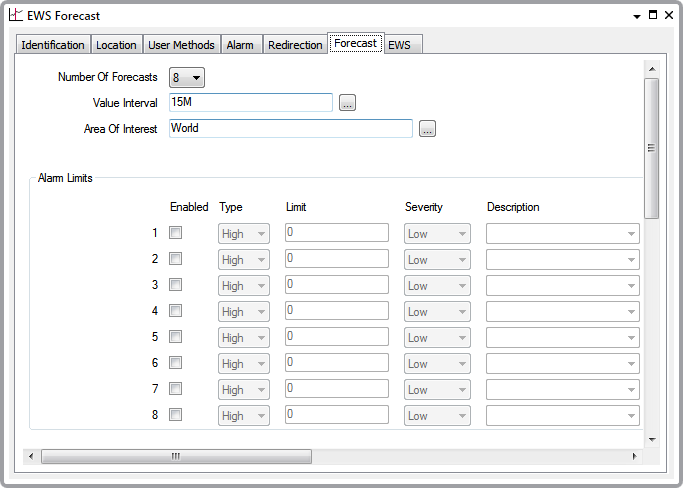Viewport: 683px width, 488px height.
Task: Click the browse button next to Area Of Interest
Action: pos(427,129)
